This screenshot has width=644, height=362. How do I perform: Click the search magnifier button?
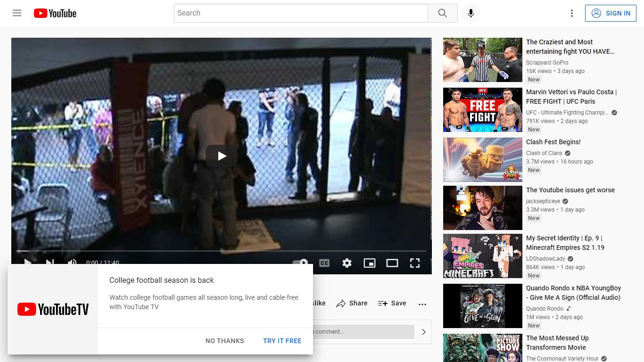[x=442, y=13]
